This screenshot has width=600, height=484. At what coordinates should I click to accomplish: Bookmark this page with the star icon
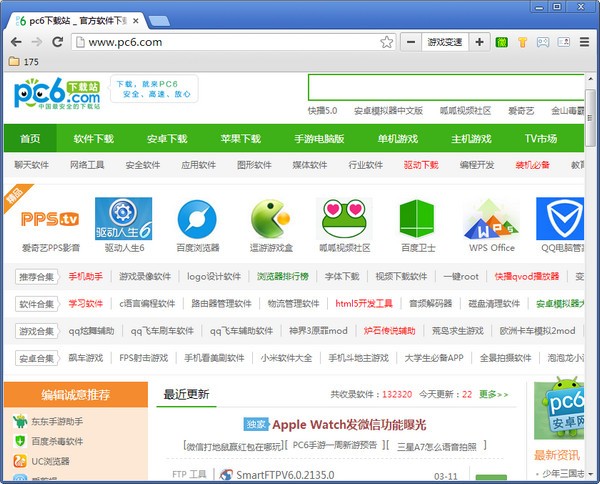pyautogui.click(x=386, y=42)
